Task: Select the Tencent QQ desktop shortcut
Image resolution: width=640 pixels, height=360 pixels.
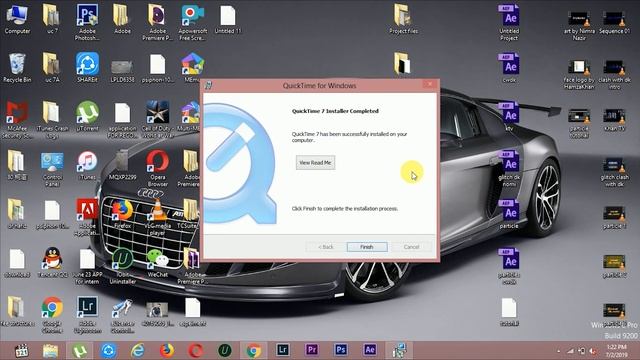Action: (52, 263)
